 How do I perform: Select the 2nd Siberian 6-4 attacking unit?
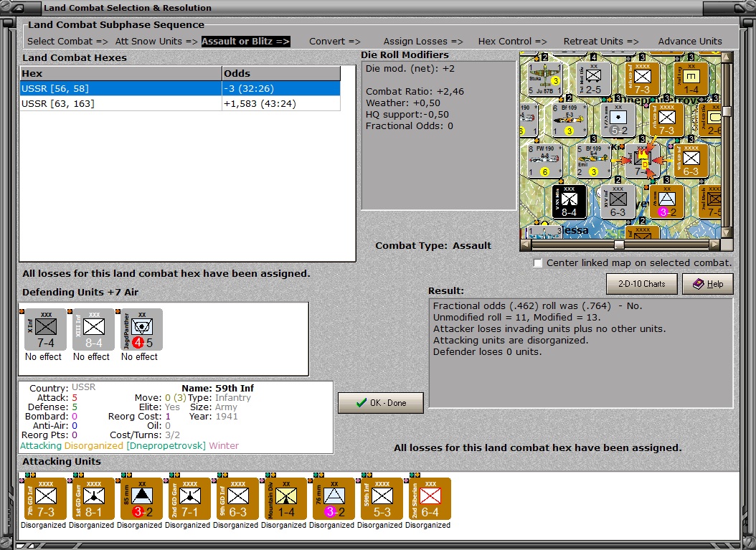pos(430,498)
